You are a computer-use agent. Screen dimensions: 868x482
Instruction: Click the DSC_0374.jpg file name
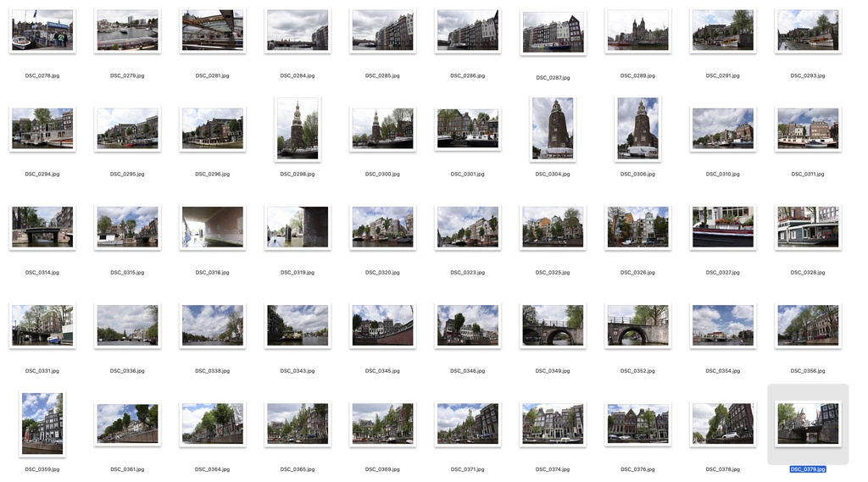(x=553, y=469)
